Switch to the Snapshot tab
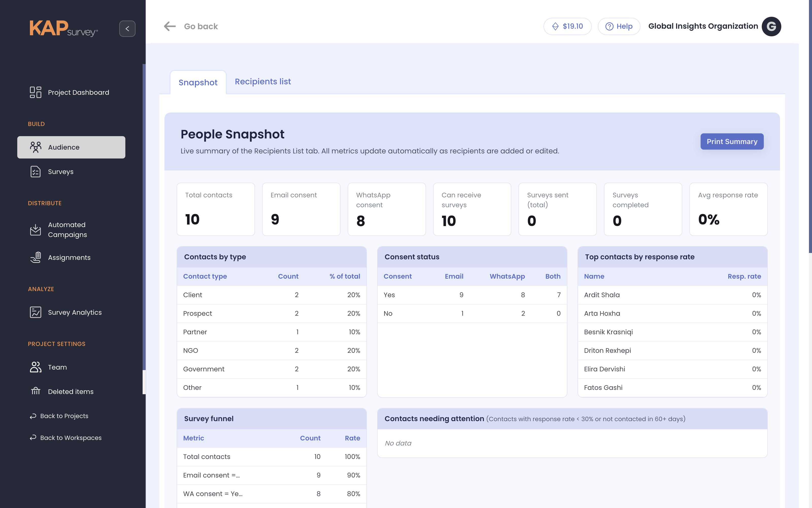The width and height of the screenshot is (812, 508). click(198, 82)
